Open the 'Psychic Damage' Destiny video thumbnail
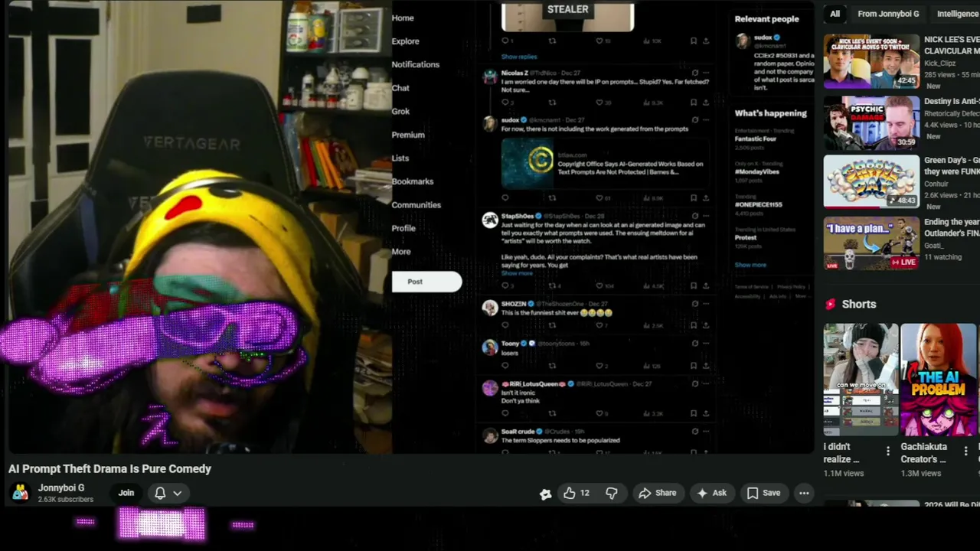980x551 pixels. (x=871, y=122)
